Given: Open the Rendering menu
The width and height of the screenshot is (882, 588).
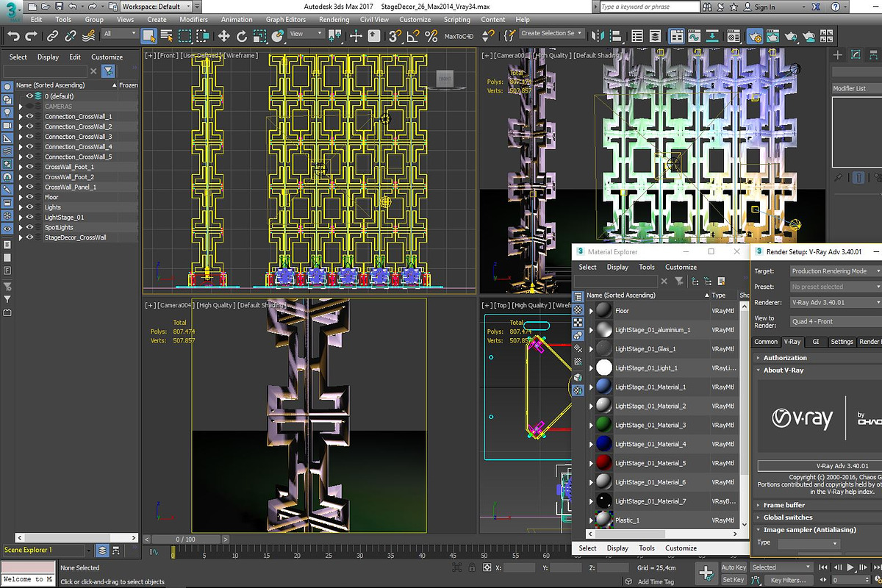Looking at the screenshot, I should (334, 20).
